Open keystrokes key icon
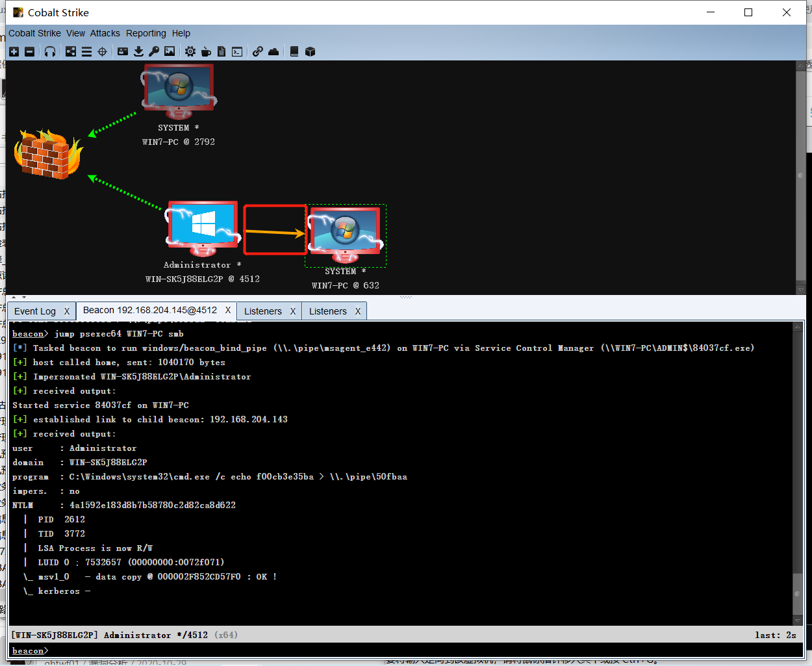The width and height of the screenshot is (812, 666). coord(154,51)
